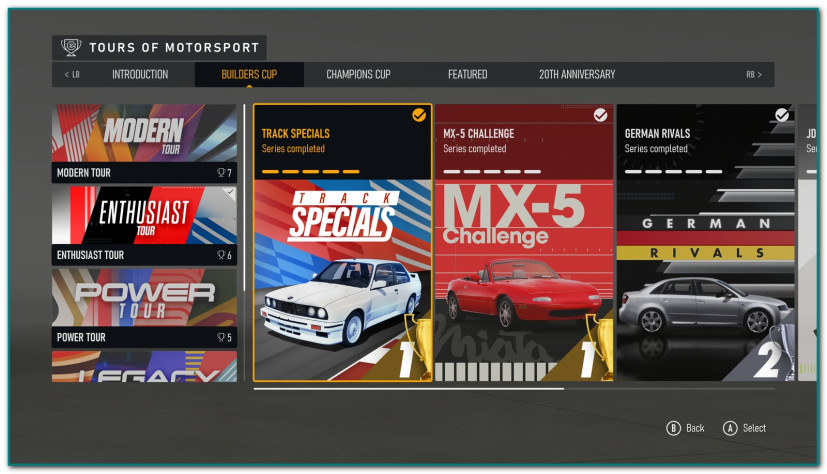
Task: Click Track Specials completed checkmark
Action: click(x=419, y=115)
